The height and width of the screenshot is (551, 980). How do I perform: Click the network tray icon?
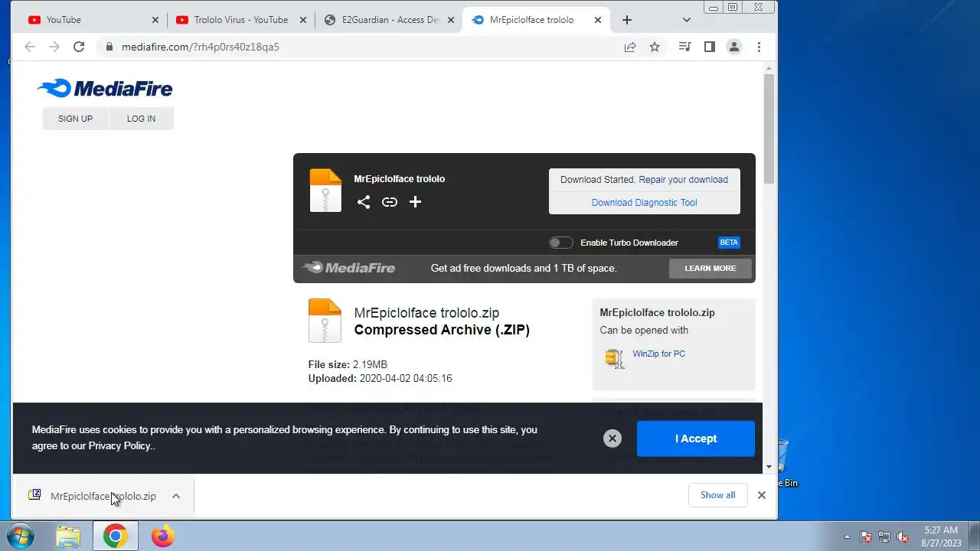[x=884, y=536]
